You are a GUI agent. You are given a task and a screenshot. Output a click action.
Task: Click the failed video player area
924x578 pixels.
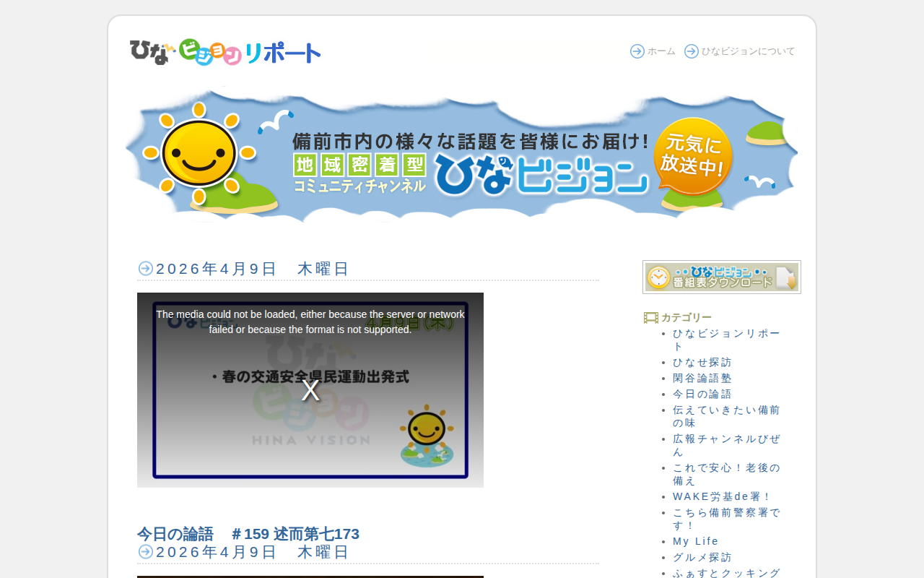(x=310, y=390)
